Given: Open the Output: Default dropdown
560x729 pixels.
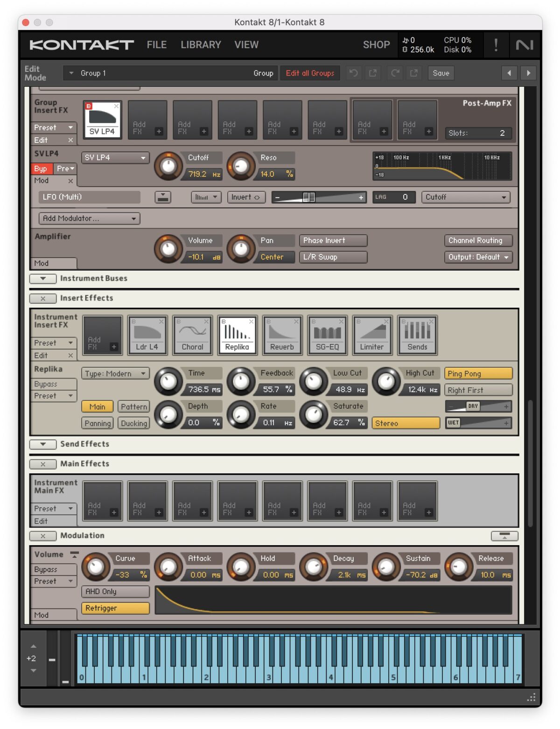Looking at the screenshot, I should click(478, 257).
